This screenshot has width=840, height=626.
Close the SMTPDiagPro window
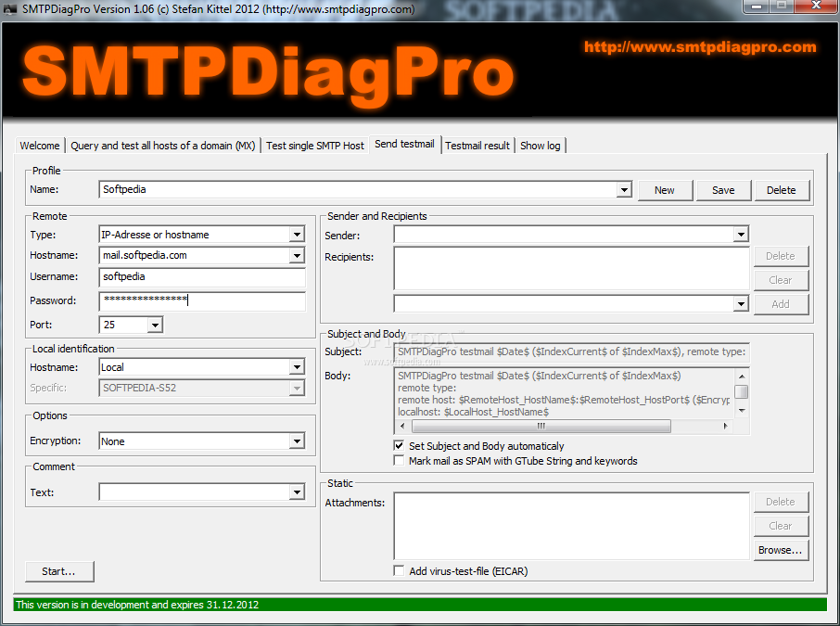coord(816,6)
